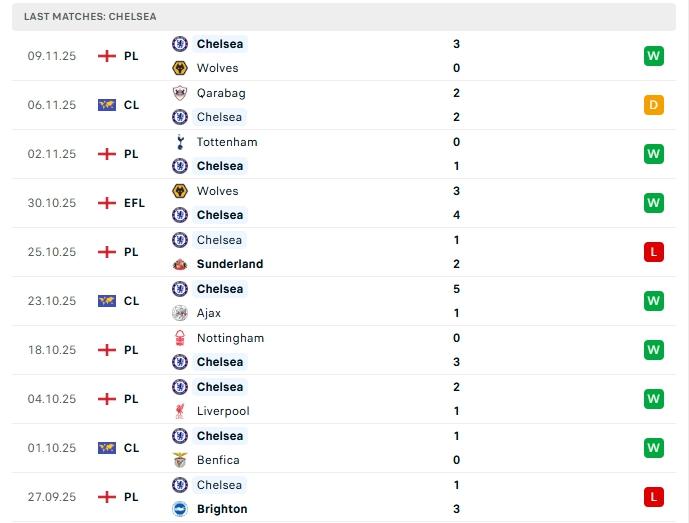This screenshot has width=689, height=523.
Task: Click the red L badge for Sunderland match
Action: click(x=654, y=252)
